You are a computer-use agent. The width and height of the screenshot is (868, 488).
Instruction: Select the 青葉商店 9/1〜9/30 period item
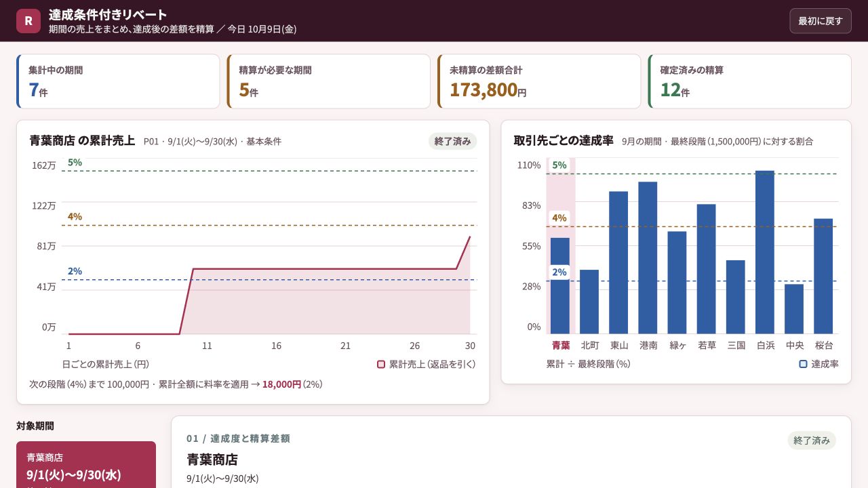(x=86, y=465)
